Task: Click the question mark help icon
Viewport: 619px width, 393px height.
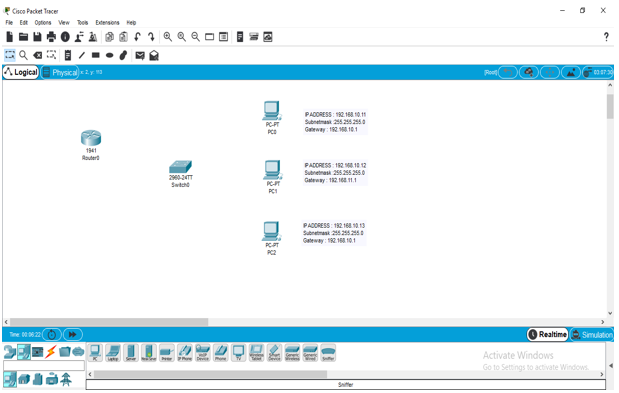Action: tap(606, 37)
